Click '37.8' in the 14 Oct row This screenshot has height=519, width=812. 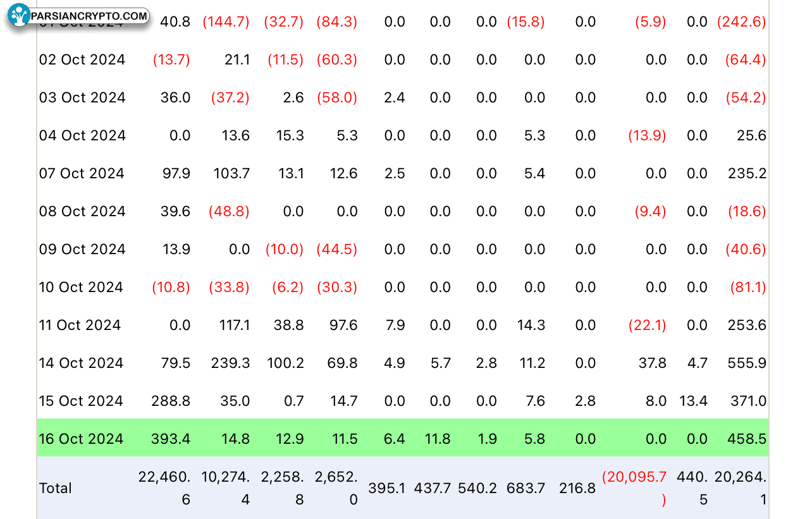point(653,363)
